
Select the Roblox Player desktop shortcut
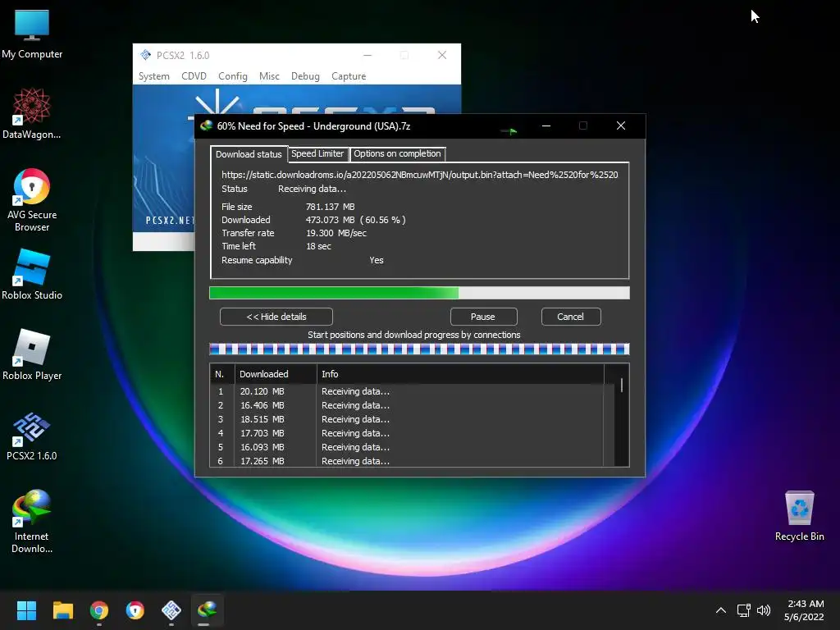click(32, 354)
